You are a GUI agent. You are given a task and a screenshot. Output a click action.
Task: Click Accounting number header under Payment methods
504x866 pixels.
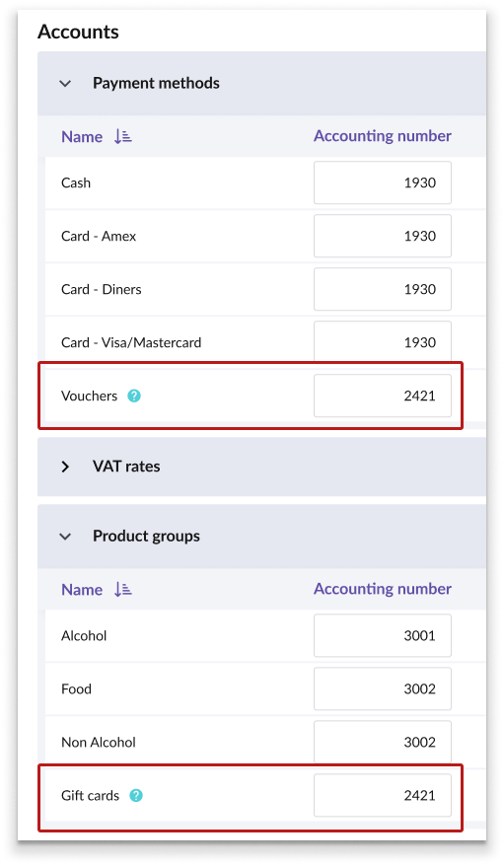(383, 136)
